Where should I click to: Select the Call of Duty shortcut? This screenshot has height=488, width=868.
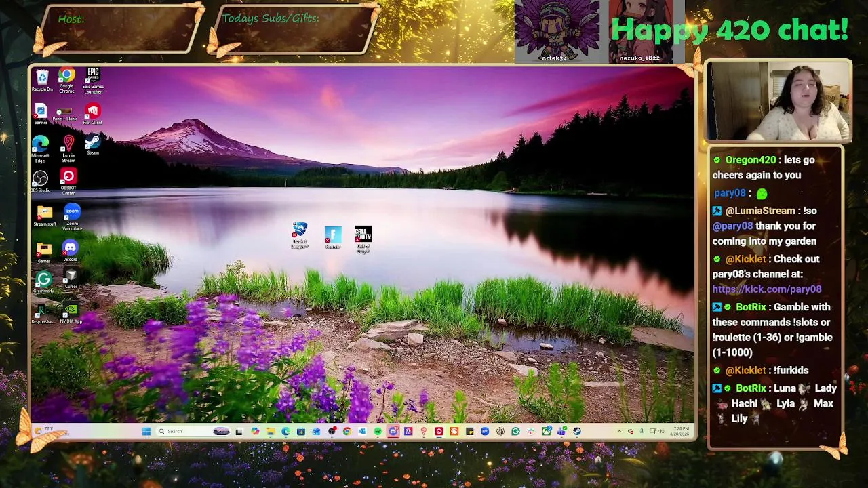click(363, 239)
